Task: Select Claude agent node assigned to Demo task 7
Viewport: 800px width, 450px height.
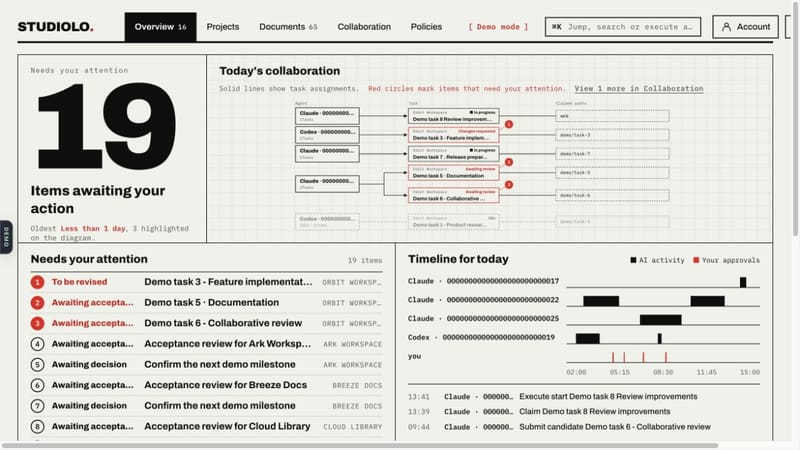Action: pos(327,154)
